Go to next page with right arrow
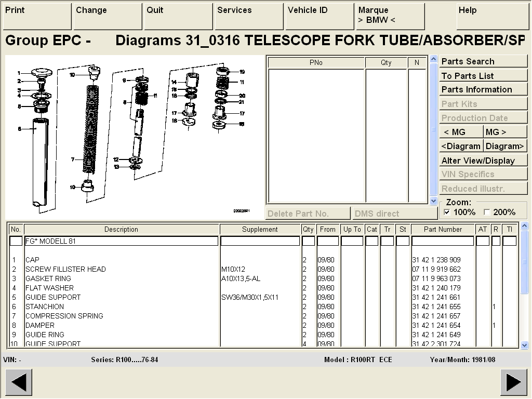532x399 pixels. coord(513,382)
